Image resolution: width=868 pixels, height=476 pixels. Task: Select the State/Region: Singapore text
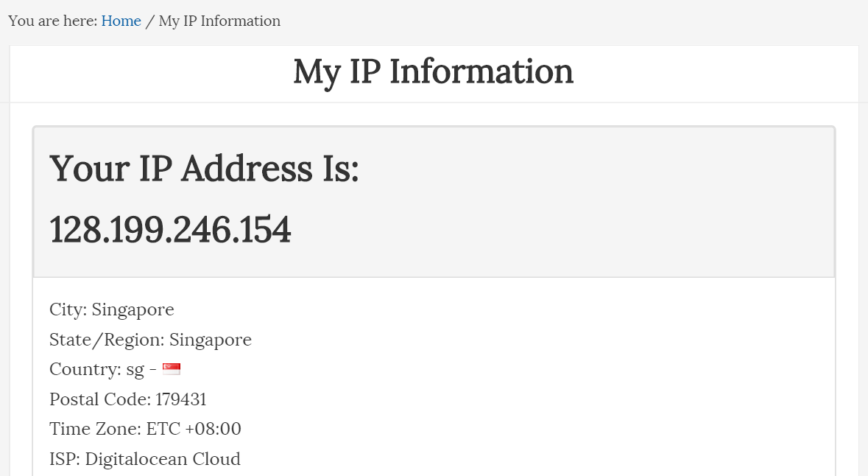tap(150, 340)
